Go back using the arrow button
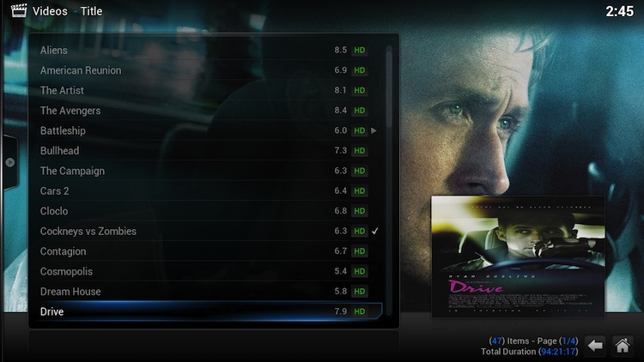Screen dimensions: 644x362 [x=595, y=346]
